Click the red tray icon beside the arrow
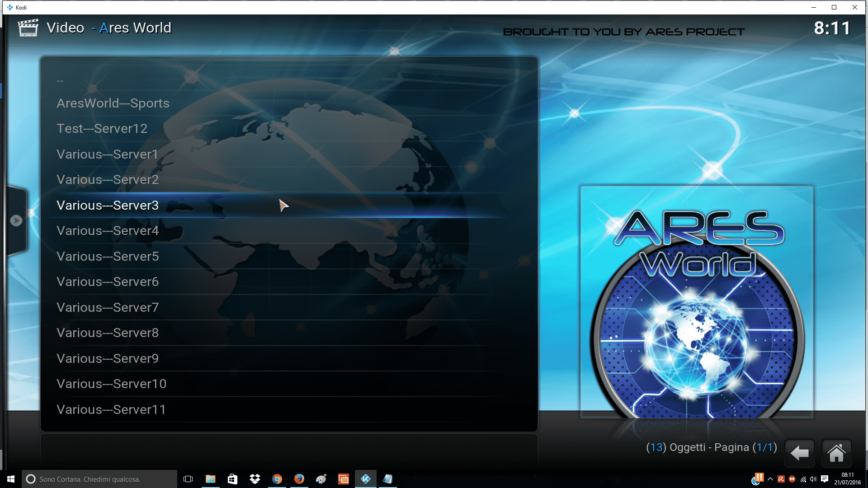868x488 pixels. pos(781,479)
